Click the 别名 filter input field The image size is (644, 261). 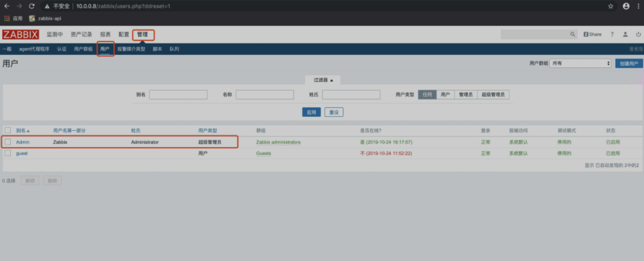click(178, 95)
